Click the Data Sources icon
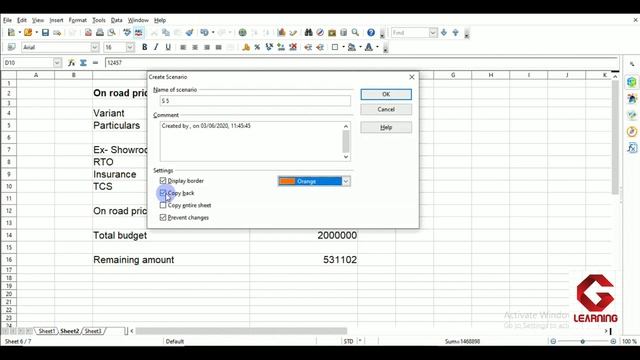Image resolution: width=640 pixels, height=360 pixels. pos(344,33)
